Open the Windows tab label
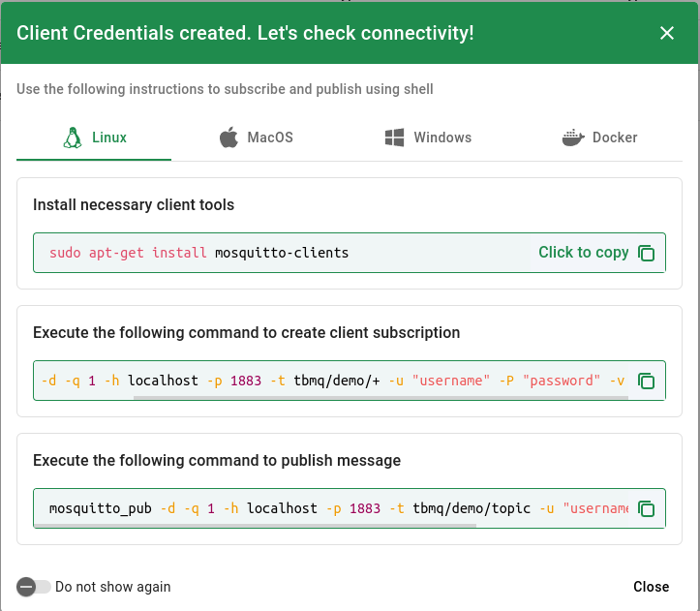 pyautogui.click(x=442, y=137)
